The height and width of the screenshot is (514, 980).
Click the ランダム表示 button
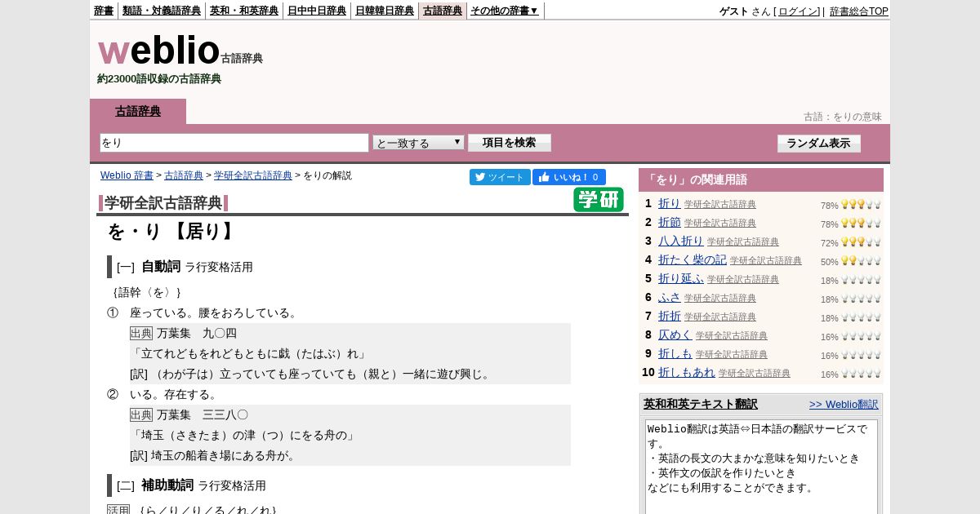tap(819, 144)
